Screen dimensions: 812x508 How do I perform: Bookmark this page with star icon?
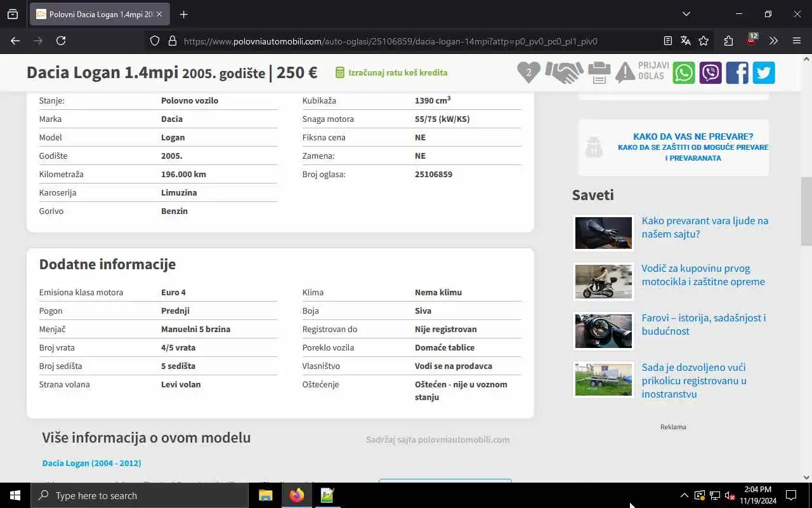[703, 41]
